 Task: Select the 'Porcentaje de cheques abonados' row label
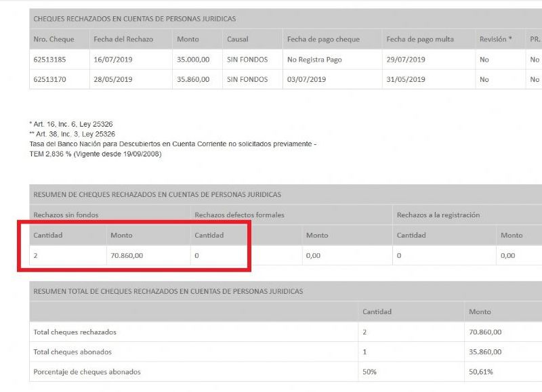coord(87,372)
